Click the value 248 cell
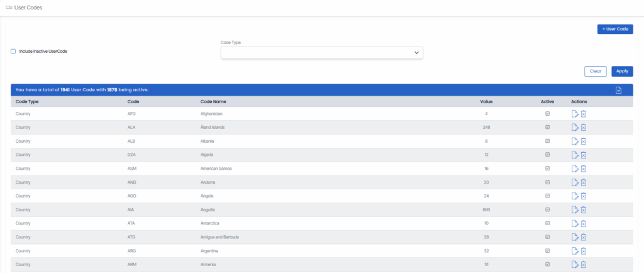 pos(486,127)
